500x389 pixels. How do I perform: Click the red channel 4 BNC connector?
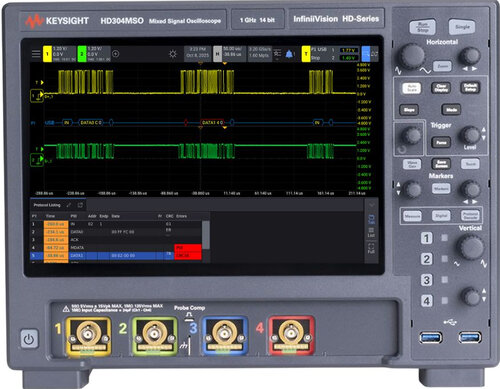pos(291,335)
